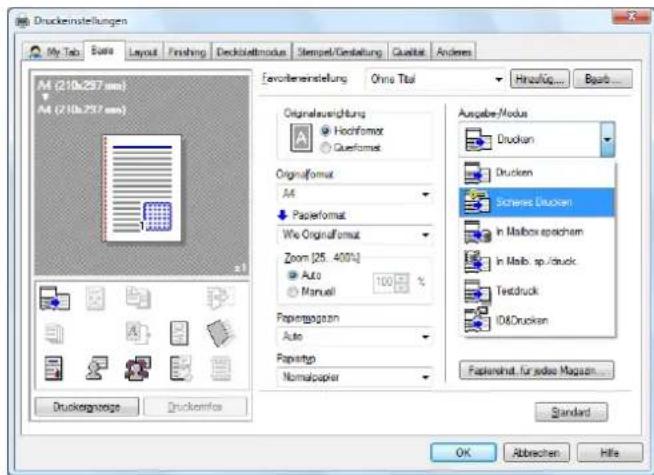Choose Sicheres Drucken from the list
The image size is (654, 475).
537,202
